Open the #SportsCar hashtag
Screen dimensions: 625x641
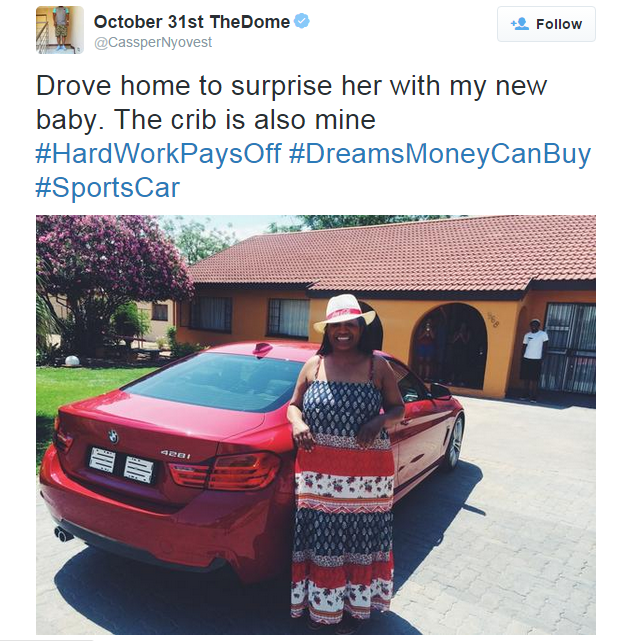[x=108, y=187]
